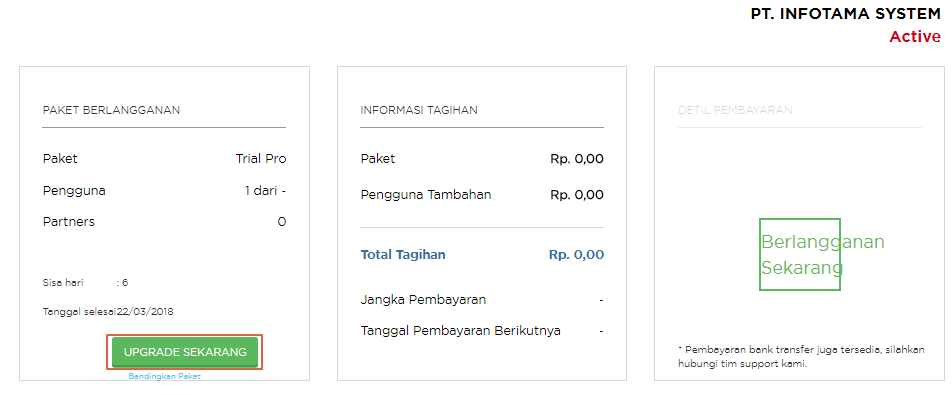
Task: Click the DETIL PEMBAYARAN heading
Action: 735,110
